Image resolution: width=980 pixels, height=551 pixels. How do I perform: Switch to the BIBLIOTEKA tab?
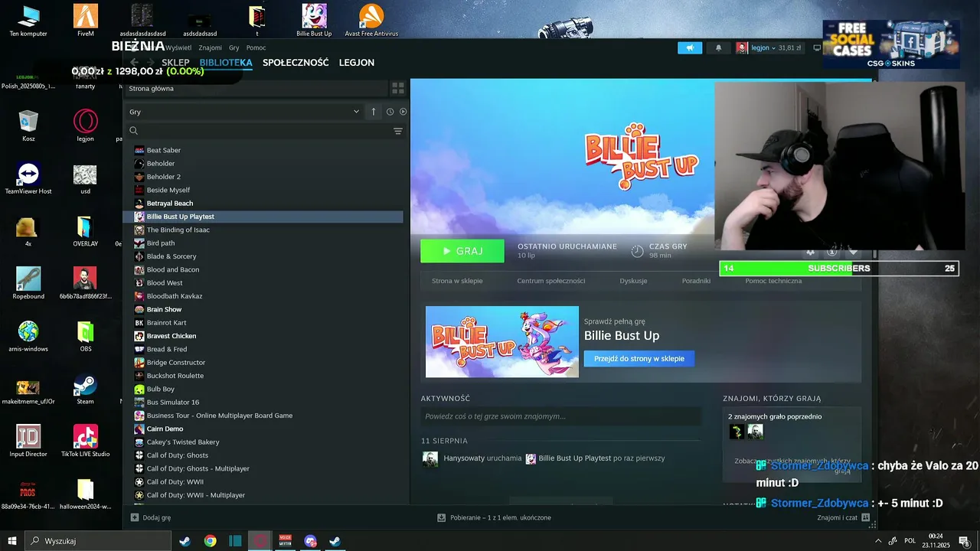click(x=226, y=63)
